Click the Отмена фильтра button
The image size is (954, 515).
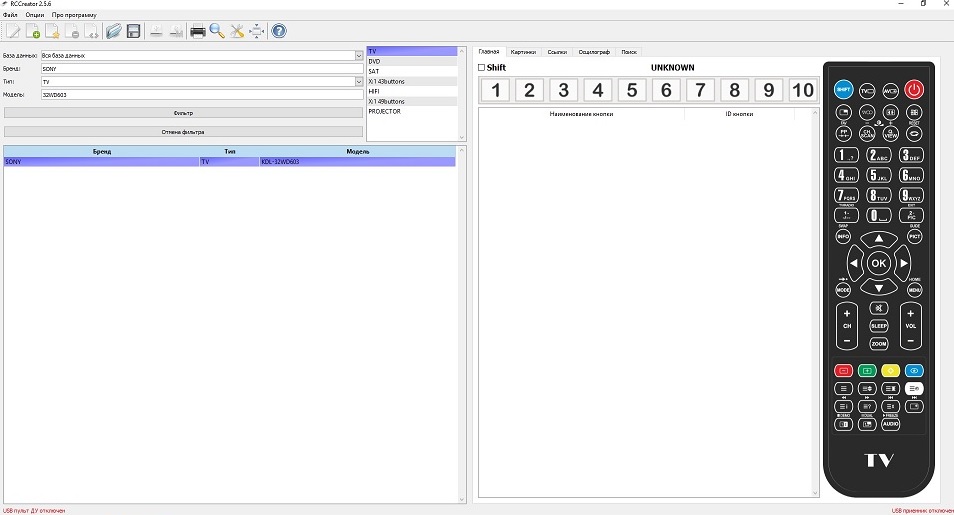[183, 132]
